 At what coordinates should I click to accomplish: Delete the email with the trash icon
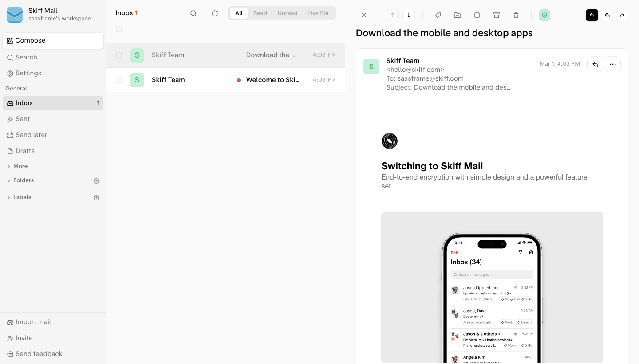516,15
